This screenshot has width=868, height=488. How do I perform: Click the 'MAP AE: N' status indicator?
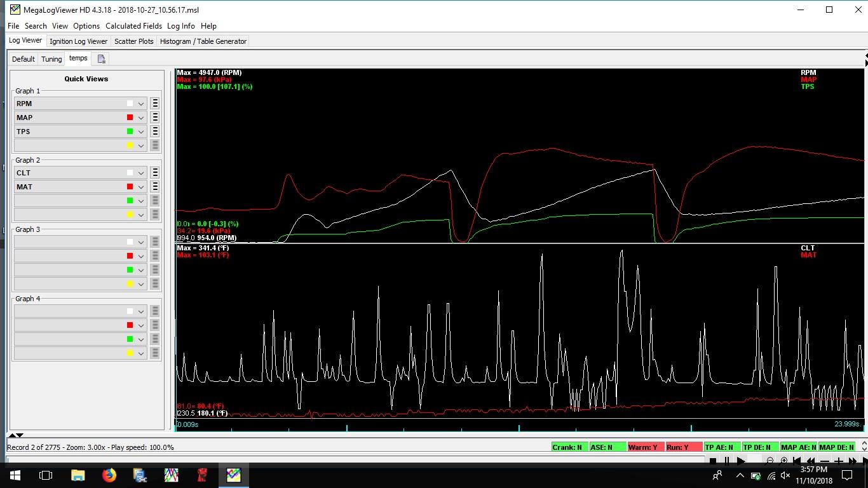tap(798, 447)
